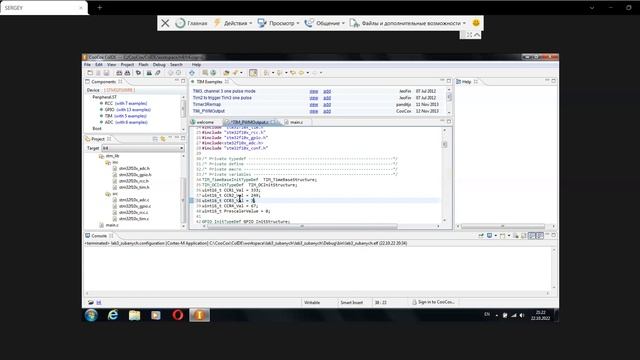Open Internet Explorer from taskbar

point(113,315)
